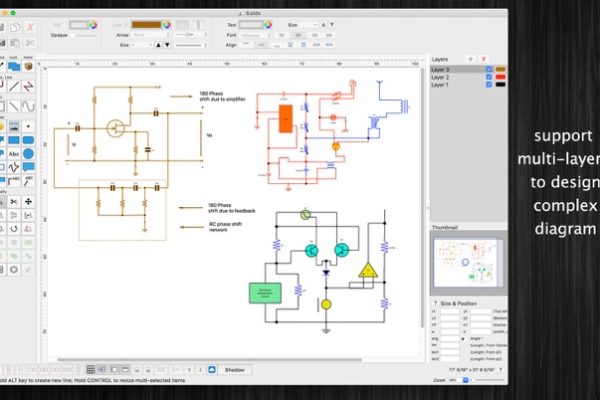Screen dimensions: 600x400
Task: Select the freeform polygon path tool
Action: 14,167
